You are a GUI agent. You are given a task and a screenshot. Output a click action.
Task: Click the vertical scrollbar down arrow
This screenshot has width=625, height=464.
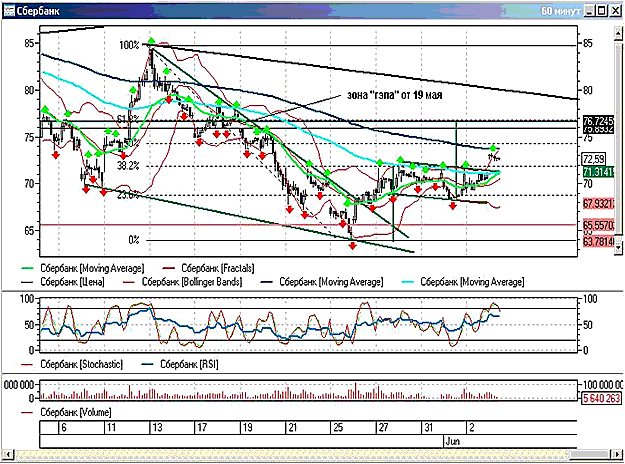click(618, 247)
